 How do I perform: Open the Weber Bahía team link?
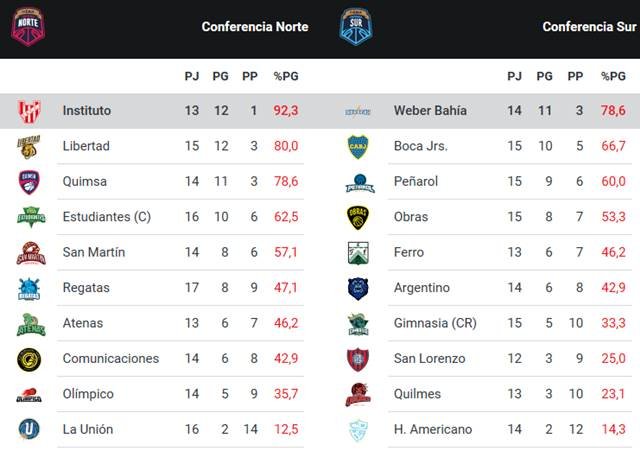click(x=430, y=111)
